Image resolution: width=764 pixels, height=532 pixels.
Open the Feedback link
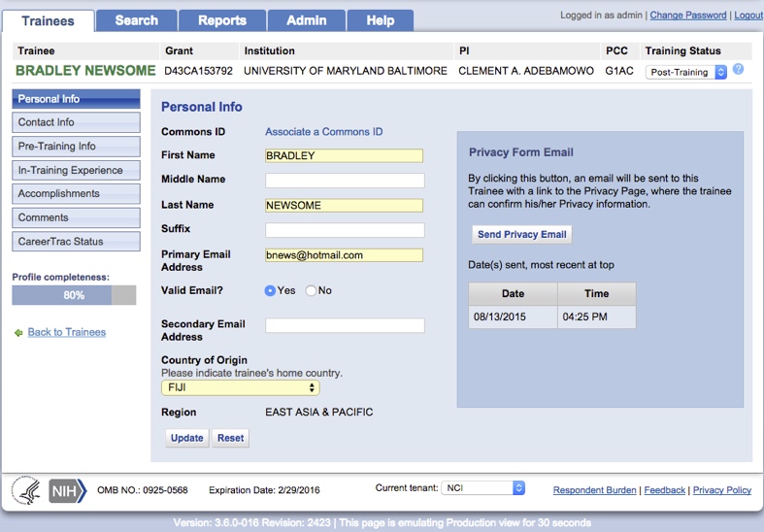point(665,490)
